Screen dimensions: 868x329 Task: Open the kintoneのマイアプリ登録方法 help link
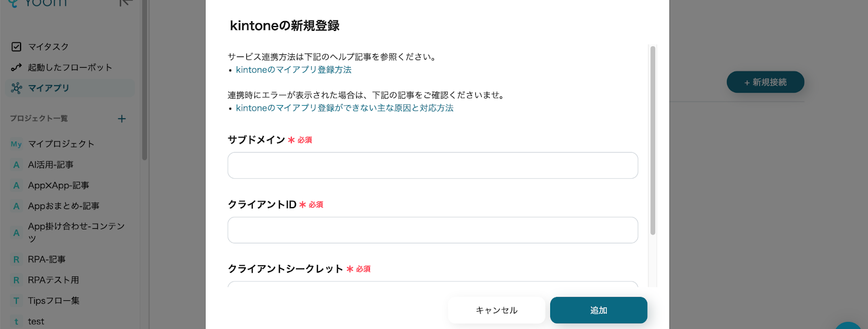(293, 70)
